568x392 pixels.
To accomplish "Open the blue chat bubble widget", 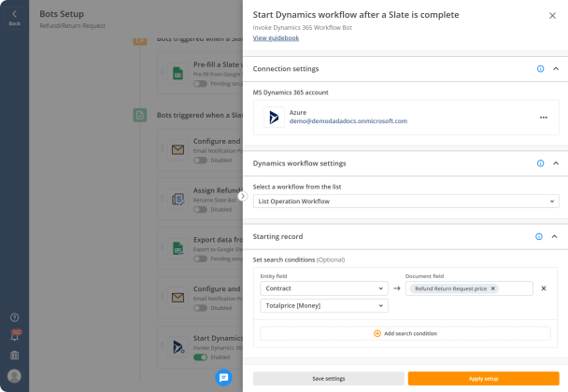I will pyautogui.click(x=223, y=377).
